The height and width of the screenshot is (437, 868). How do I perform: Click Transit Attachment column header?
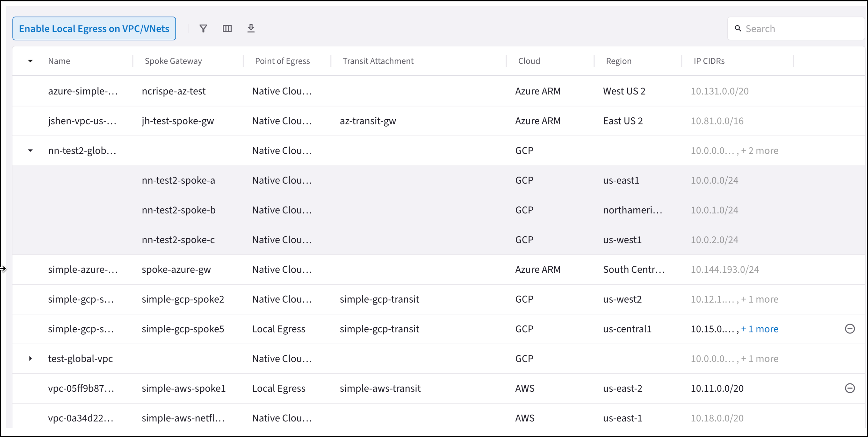[378, 61]
